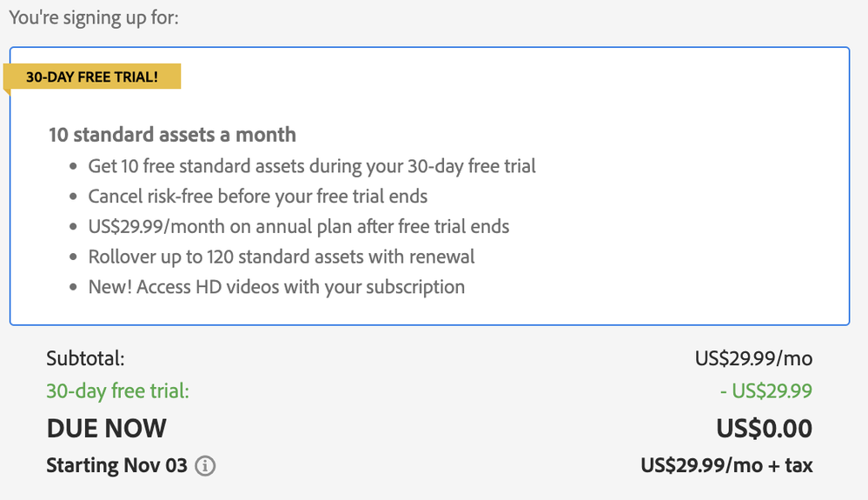Click the DUE NOW label
This screenshot has height=500, width=868.
pyautogui.click(x=106, y=428)
